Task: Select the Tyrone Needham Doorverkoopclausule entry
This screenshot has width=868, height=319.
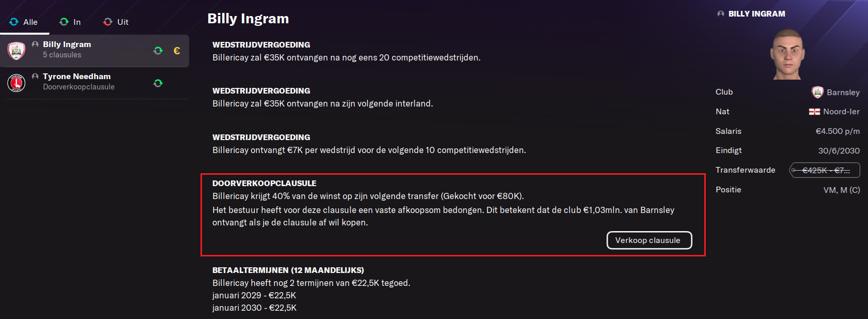Action: 95,83
